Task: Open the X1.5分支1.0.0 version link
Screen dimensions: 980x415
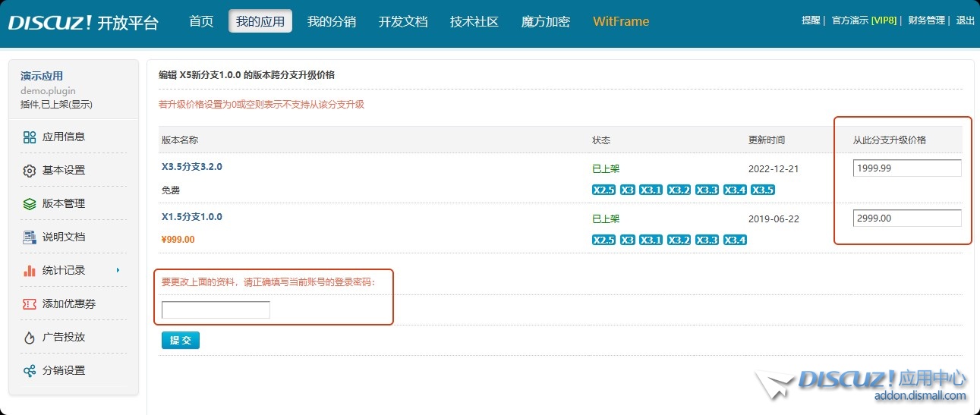Action: tap(192, 216)
